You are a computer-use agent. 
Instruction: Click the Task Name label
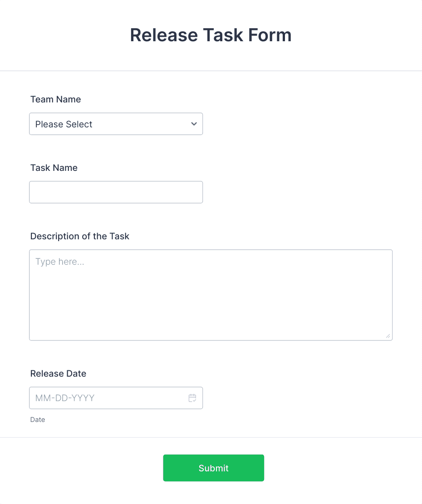coord(54,168)
